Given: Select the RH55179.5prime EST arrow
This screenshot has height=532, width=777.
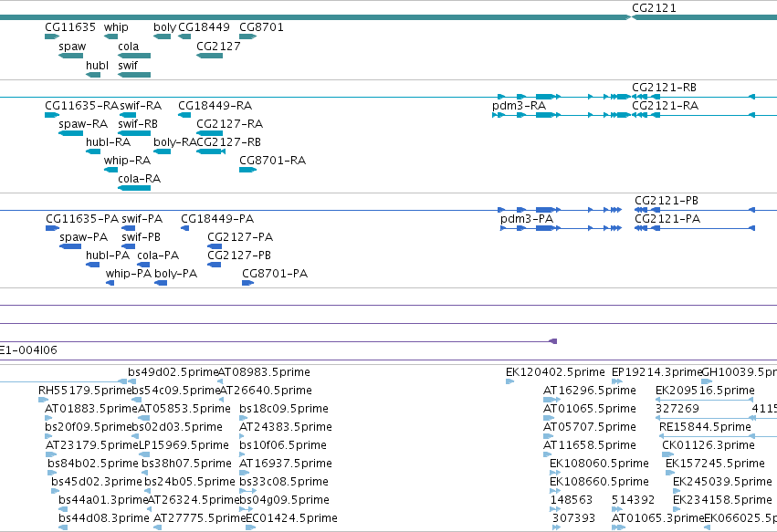Looking at the screenshot, I should (44, 400).
